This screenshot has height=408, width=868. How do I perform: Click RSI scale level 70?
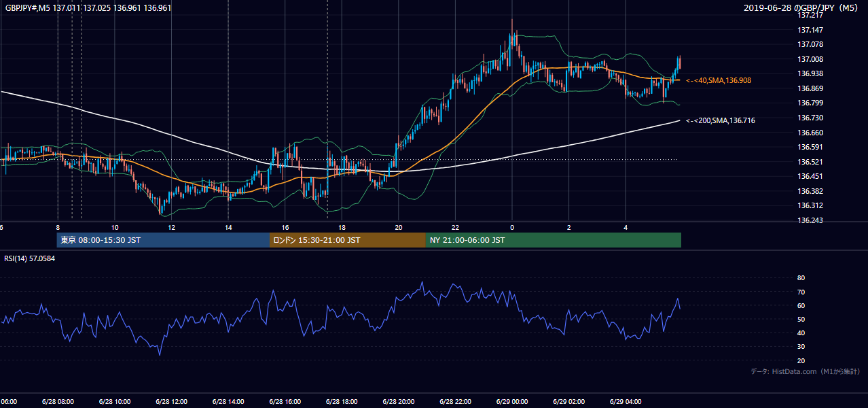(x=801, y=292)
